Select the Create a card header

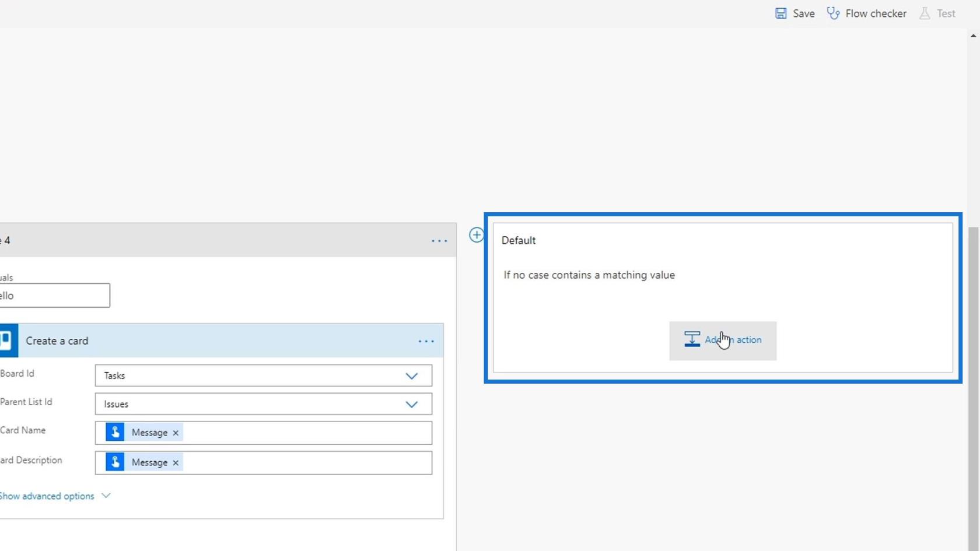pos(222,341)
